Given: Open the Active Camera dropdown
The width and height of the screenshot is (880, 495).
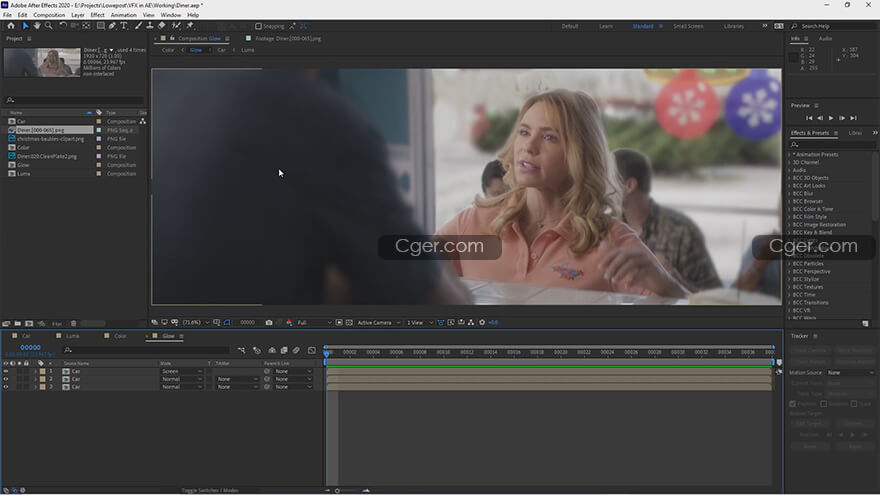Looking at the screenshot, I should click(x=379, y=323).
